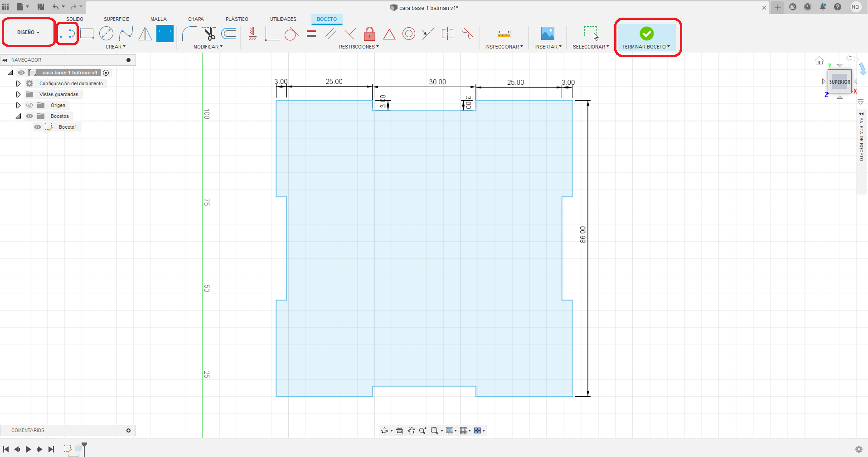Viewport: 868px width, 457px height.
Task: Switch to the PLÁSTICO tab
Action: point(237,19)
